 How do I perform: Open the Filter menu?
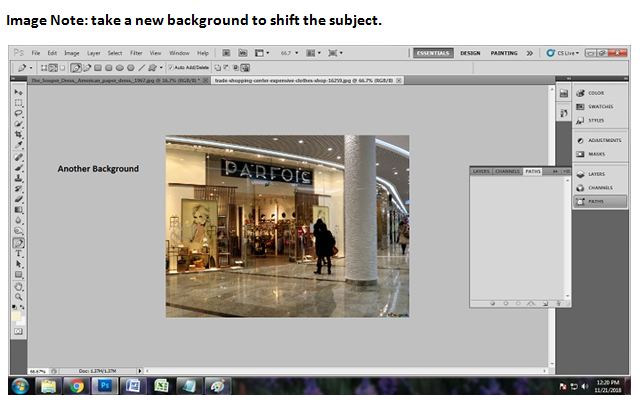136,53
